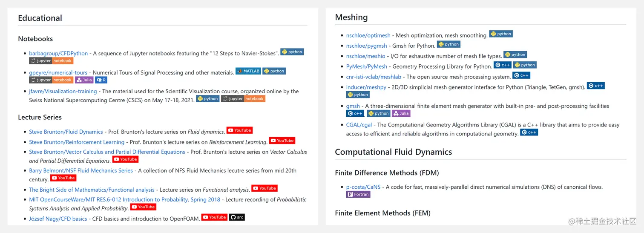Open MIT OpenCourseWare Introduction to Probability link
The height and width of the screenshot is (233, 644).
[124, 200]
